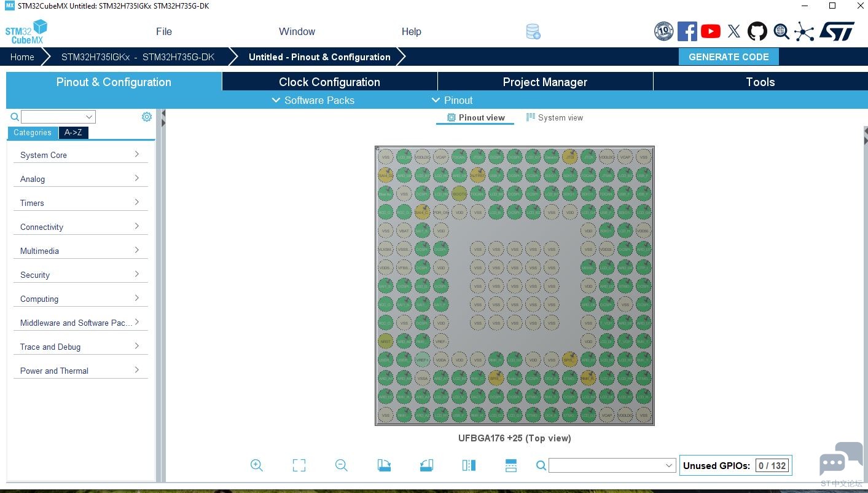
Task: Open the Facebook page icon
Action: coord(687,31)
